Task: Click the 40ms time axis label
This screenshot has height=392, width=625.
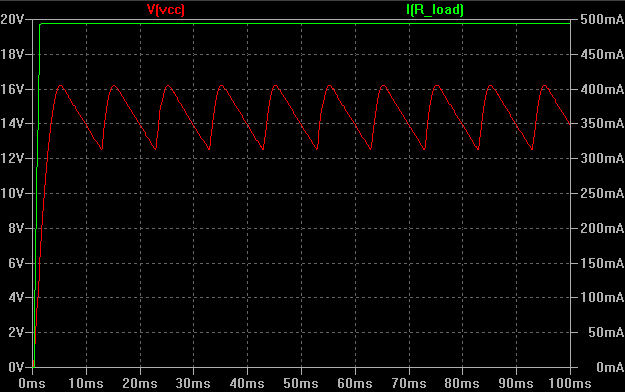Action: [247, 384]
